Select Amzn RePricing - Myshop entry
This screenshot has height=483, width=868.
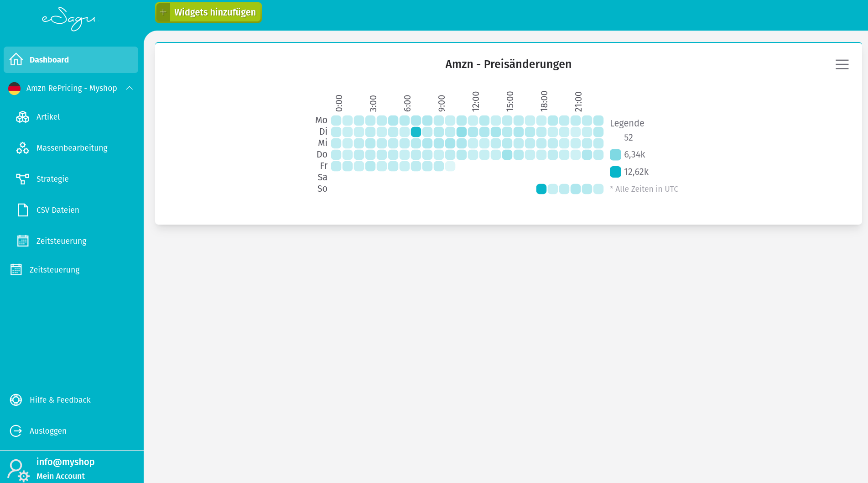[x=72, y=88]
